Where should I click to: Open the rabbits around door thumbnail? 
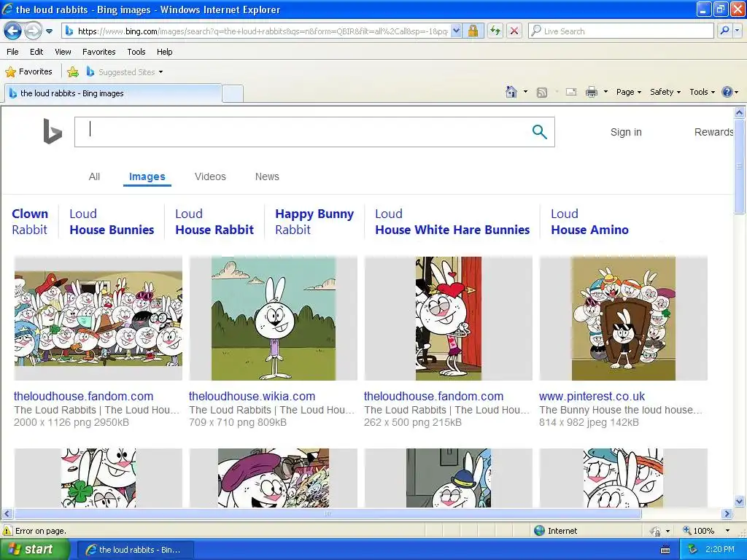[623, 318]
